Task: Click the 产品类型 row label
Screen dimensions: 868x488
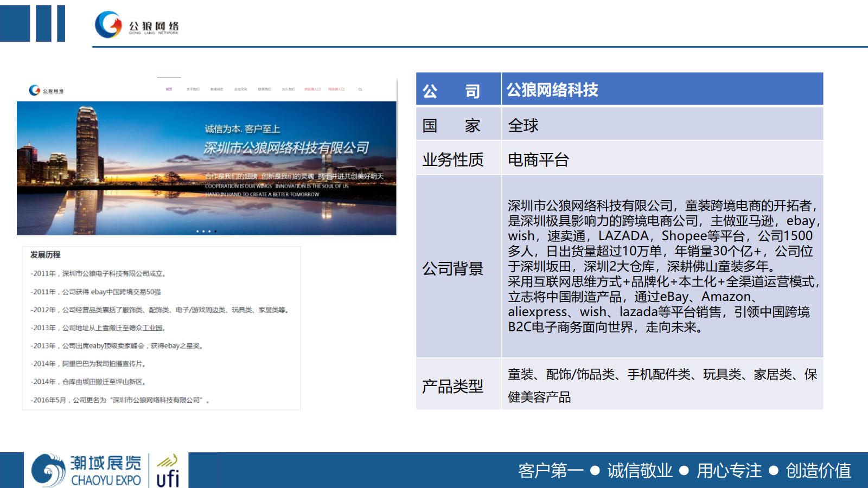Action: [458, 384]
